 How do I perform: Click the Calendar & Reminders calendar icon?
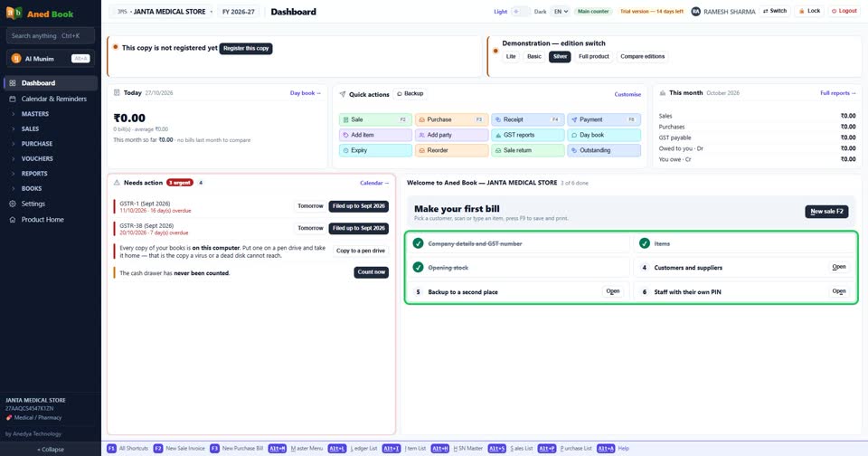(x=13, y=99)
